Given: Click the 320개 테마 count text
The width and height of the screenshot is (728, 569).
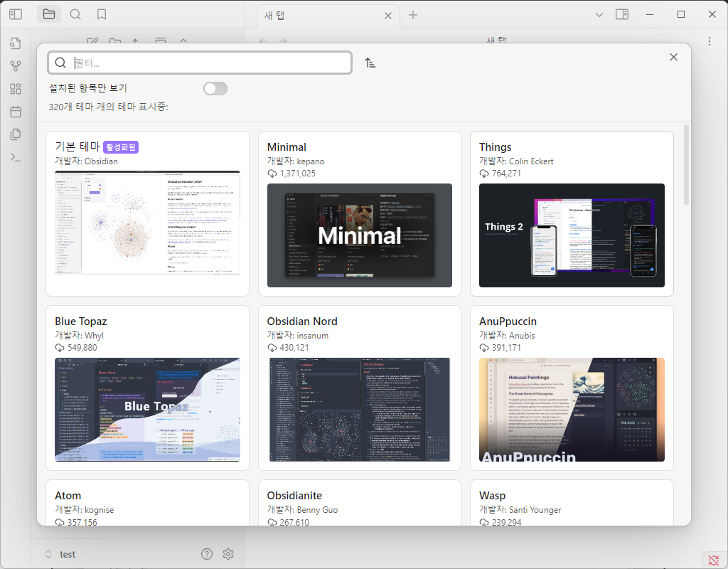Looking at the screenshot, I should point(108,107).
